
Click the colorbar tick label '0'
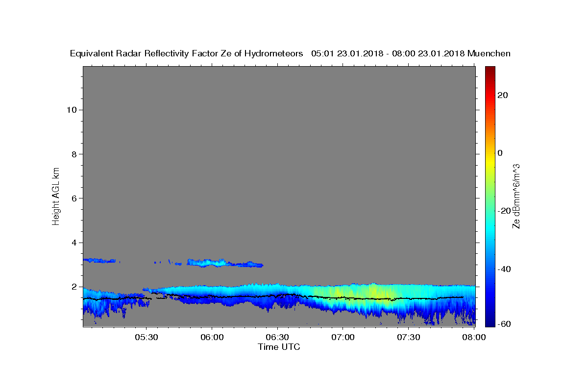(x=500, y=153)
